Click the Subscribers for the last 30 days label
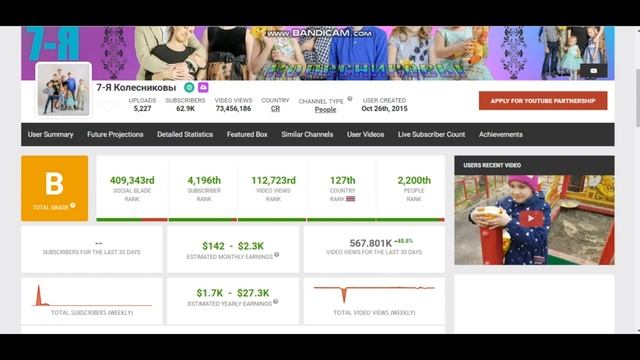The width and height of the screenshot is (640, 360). 91,252
